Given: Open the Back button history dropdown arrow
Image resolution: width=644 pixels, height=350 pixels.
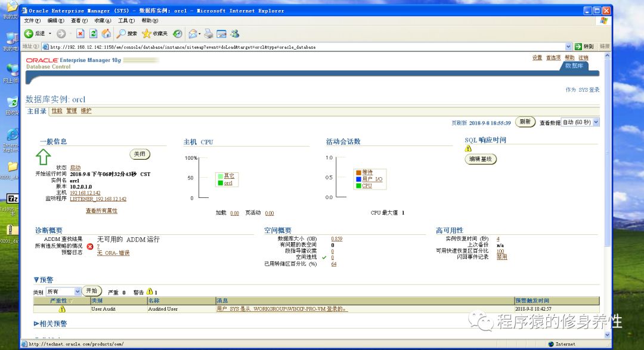Looking at the screenshot, I should (x=50, y=33).
